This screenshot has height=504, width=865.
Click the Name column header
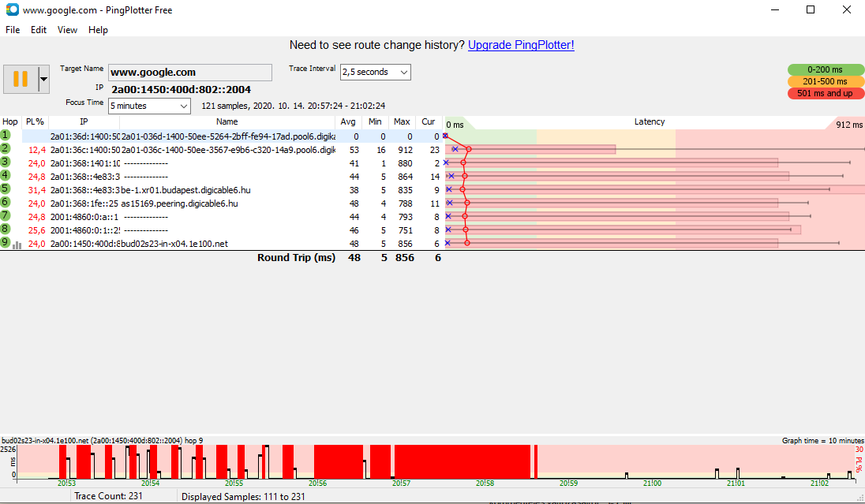click(227, 122)
